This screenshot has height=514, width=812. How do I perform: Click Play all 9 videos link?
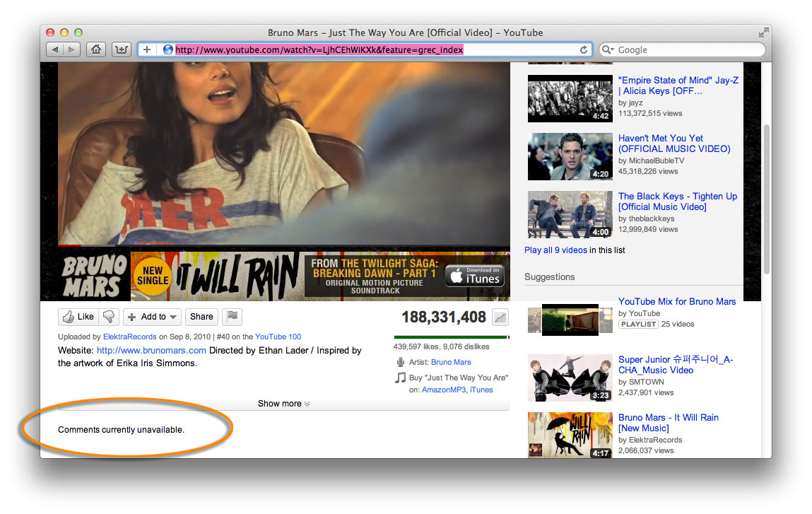[x=555, y=250]
